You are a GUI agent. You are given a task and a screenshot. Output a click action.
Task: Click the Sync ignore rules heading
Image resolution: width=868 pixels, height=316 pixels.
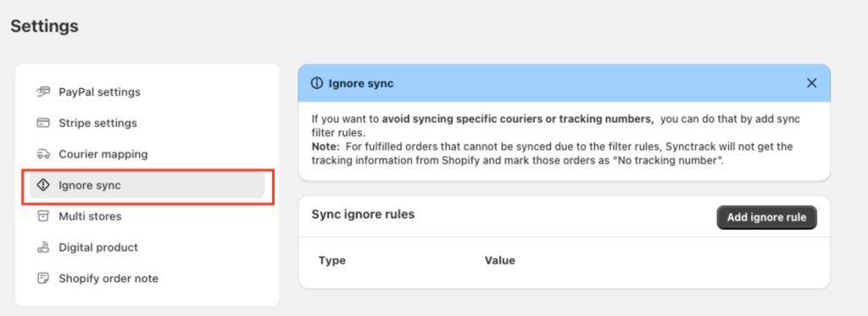[x=363, y=214]
